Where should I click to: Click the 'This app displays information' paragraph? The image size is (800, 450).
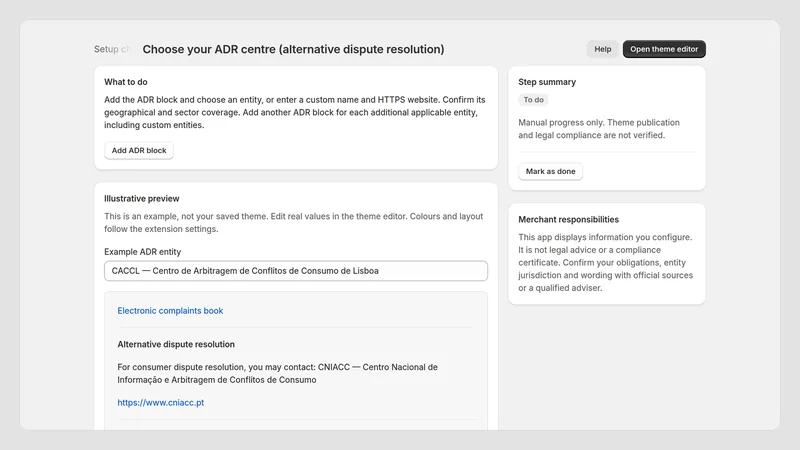606,262
